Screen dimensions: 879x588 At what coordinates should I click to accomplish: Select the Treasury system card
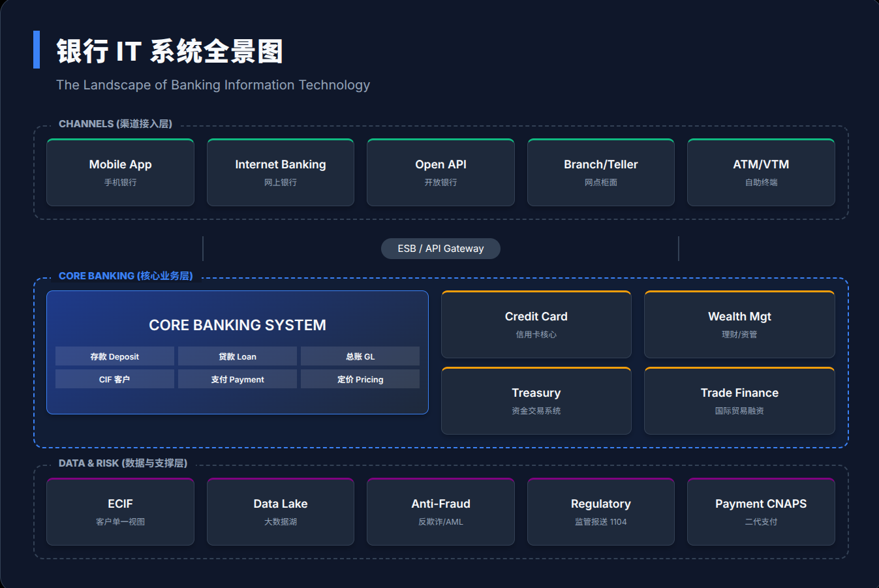pos(536,401)
